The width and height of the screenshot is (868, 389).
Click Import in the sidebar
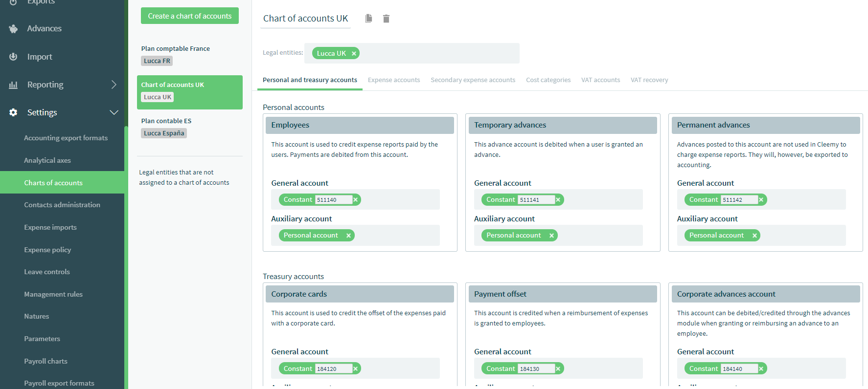pyautogui.click(x=40, y=57)
